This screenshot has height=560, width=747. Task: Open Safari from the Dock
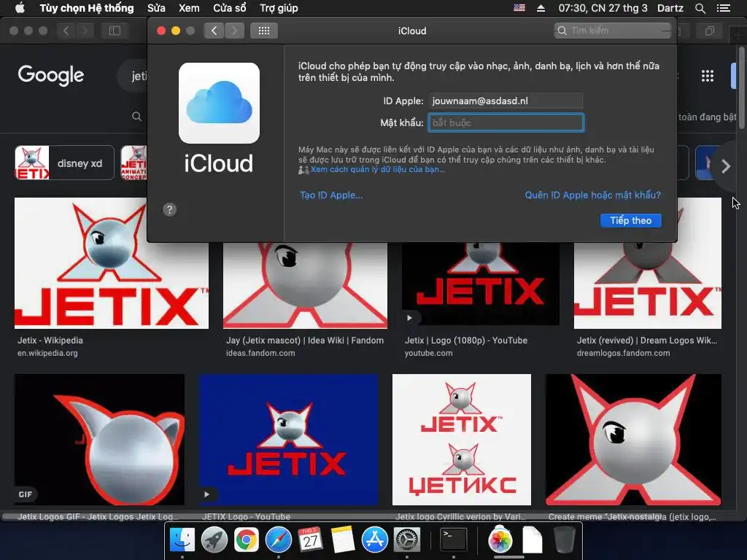pyautogui.click(x=278, y=540)
